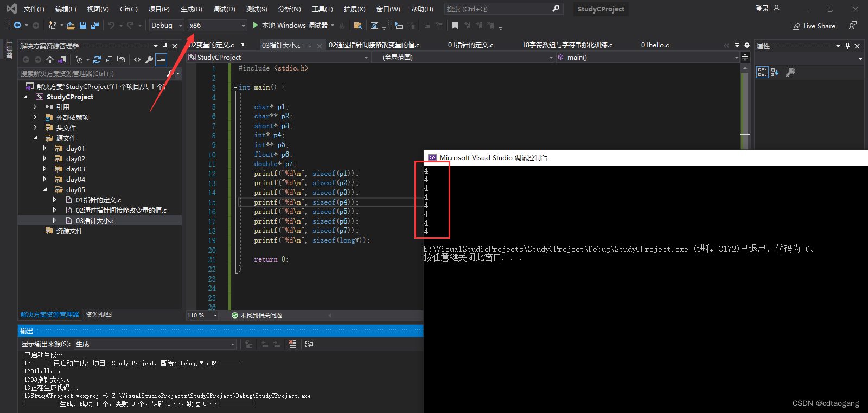
Task: Click the property pages wrench in Properties panel
Action: (790, 72)
